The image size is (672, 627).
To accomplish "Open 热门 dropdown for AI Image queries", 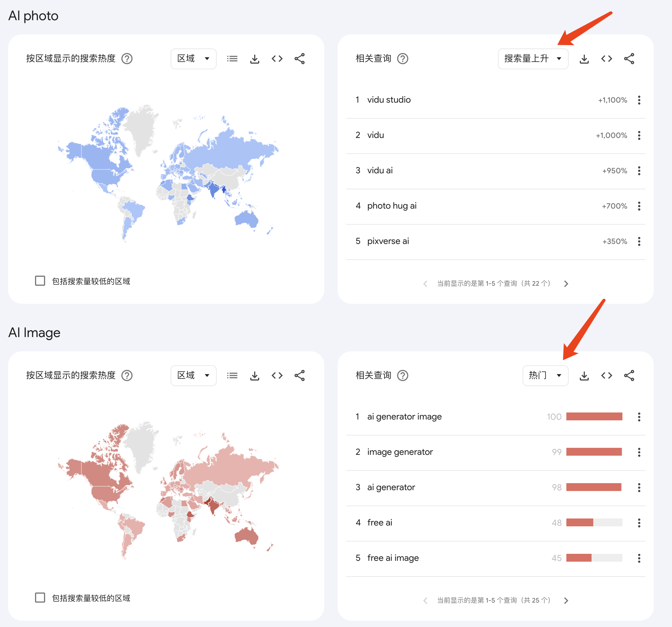I will pos(545,375).
